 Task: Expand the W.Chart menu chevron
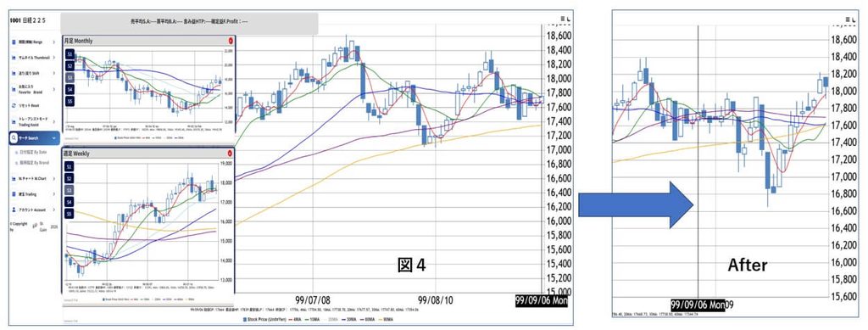coord(53,178)
